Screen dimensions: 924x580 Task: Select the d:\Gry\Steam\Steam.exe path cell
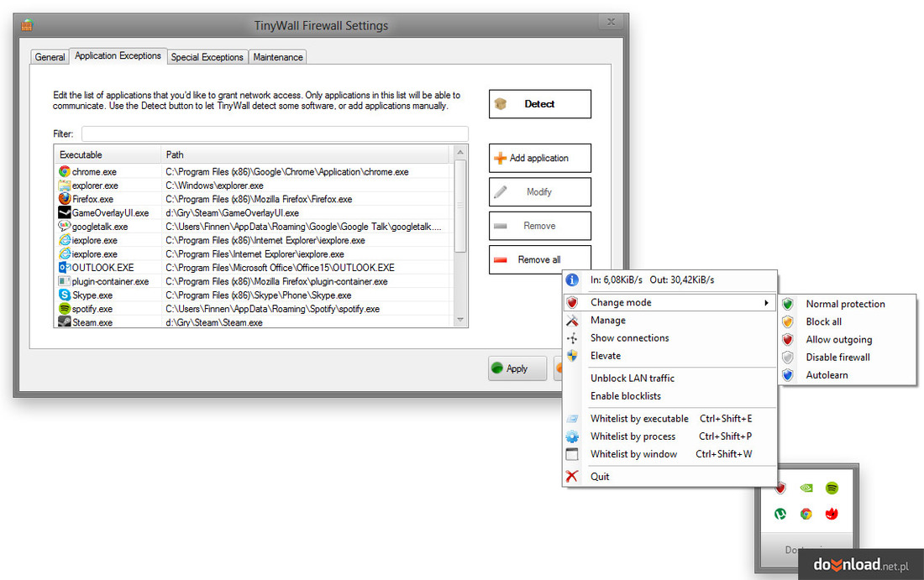(x=214, y=322)
